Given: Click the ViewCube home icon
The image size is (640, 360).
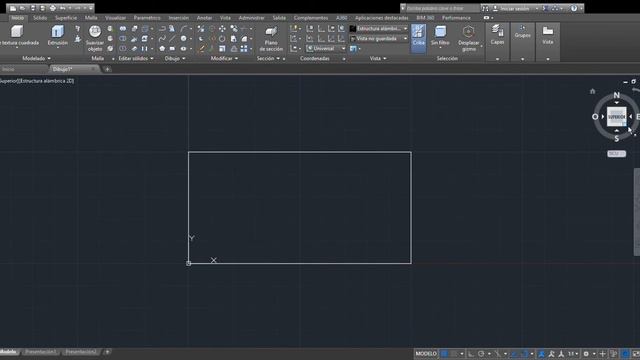Looking at the screenshot, I should 592,91.
